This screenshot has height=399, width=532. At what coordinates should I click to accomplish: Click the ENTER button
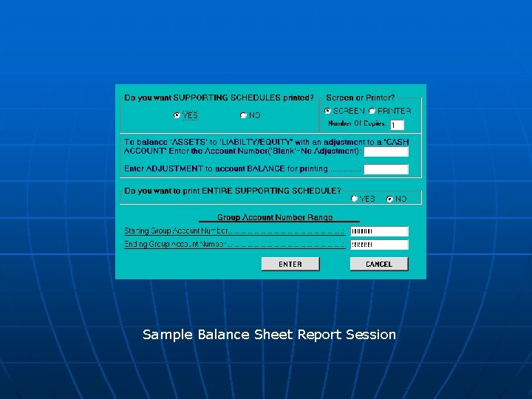[x=290, y=264]
